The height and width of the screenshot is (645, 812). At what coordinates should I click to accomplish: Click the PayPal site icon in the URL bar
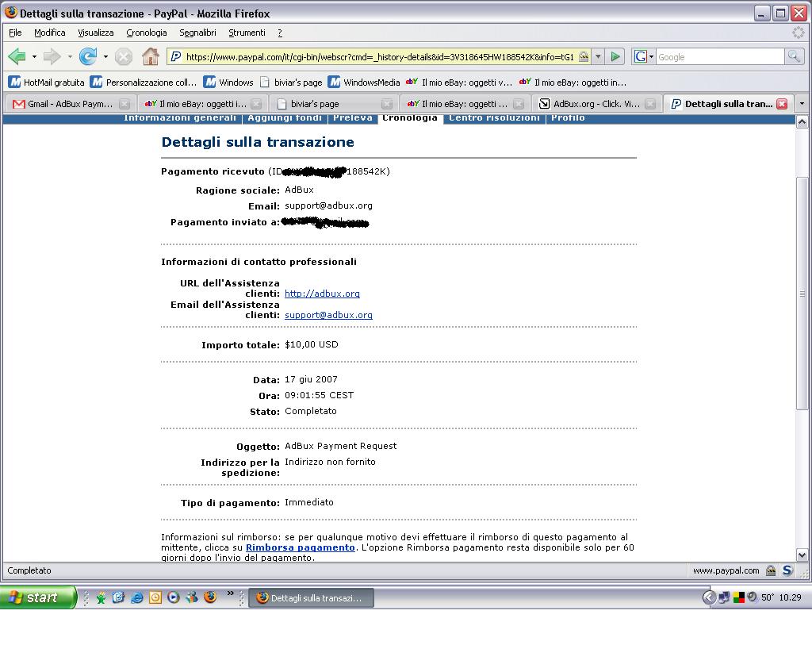[175, 56]
